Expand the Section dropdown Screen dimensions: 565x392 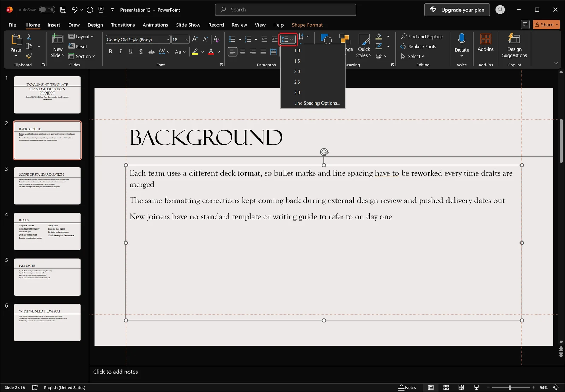pyautogui.click(x=82, y=56)
